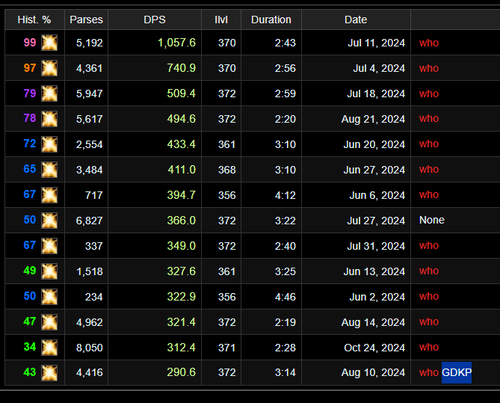
Task: Click the date Oct 24, 2024
Action: click(x=374, y=348)
